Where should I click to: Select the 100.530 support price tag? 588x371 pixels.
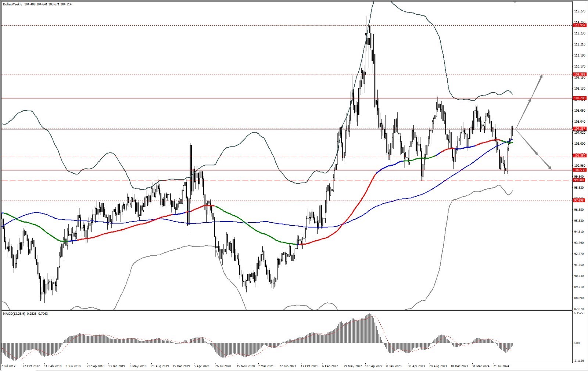click(x=580, y=170)
